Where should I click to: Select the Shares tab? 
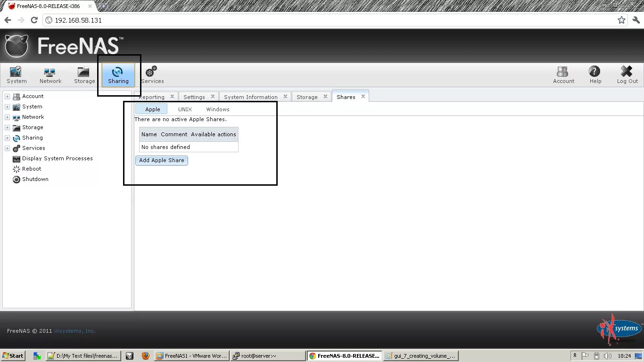[346, 97]
